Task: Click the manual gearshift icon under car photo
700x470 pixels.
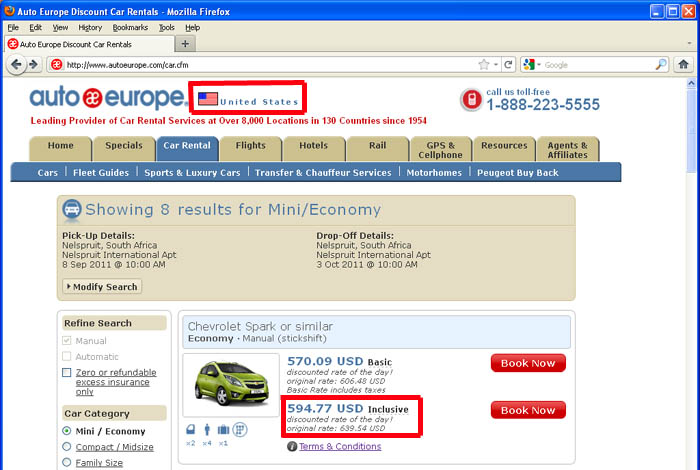Action: [x=240, y=430]
